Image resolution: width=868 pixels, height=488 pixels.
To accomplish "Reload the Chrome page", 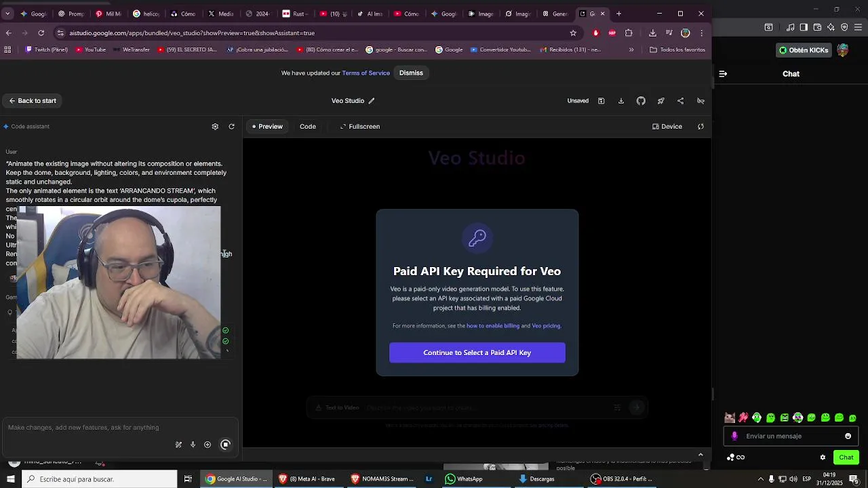I will click(41, 33).
